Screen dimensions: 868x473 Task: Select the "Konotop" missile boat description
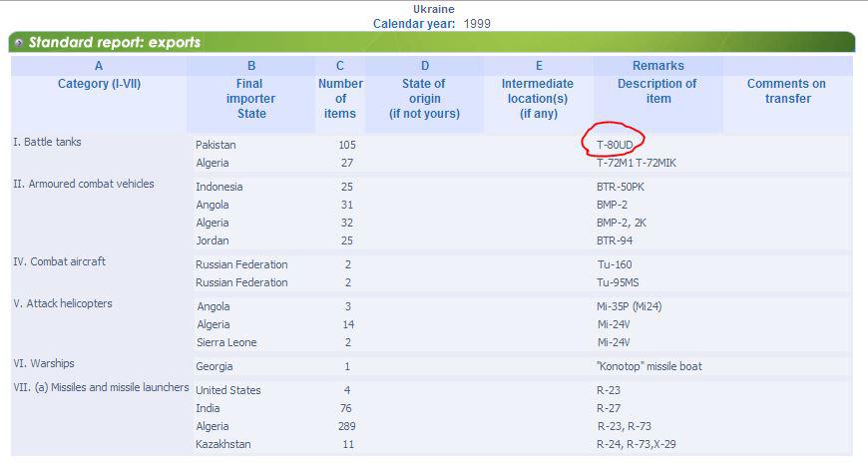(650, 366)
